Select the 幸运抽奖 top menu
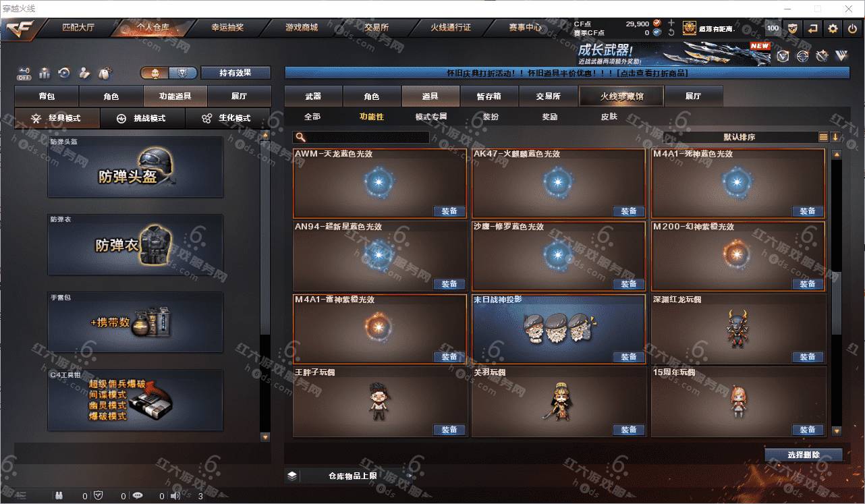 click(x=227, y=28)
